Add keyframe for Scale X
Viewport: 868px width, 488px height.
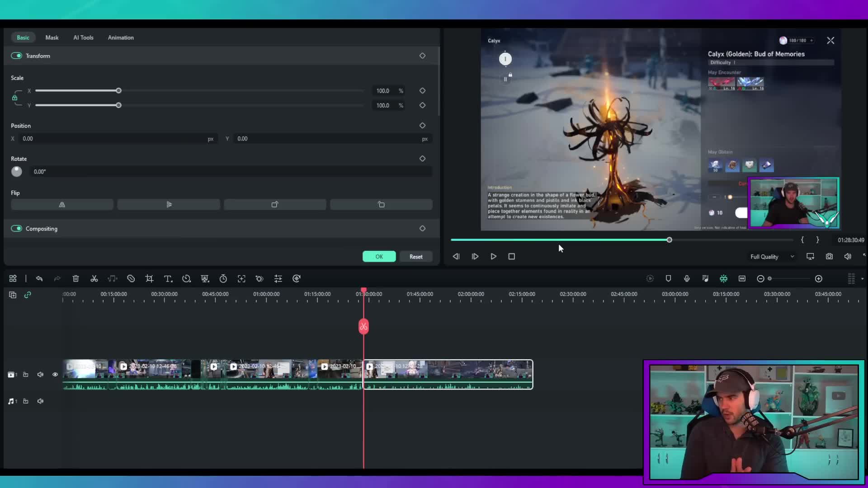[x=422, y=91]
